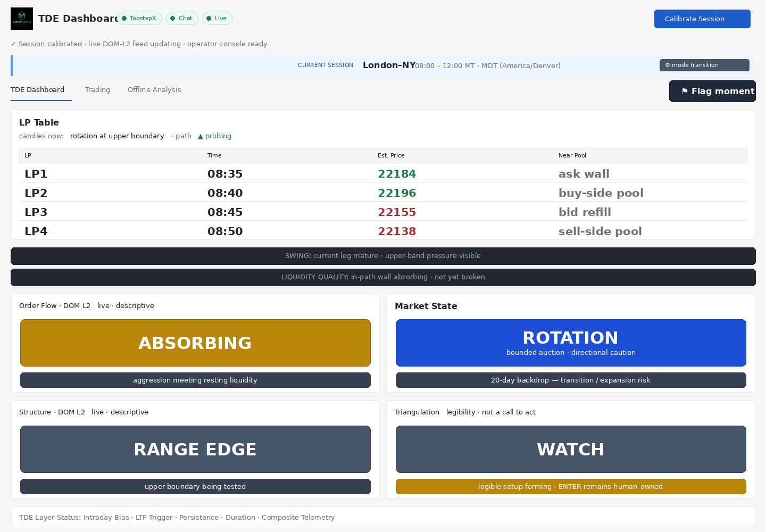Click the 08:40 time cell
The height and width of the screenshot is (532, 766).
point(225,193)
